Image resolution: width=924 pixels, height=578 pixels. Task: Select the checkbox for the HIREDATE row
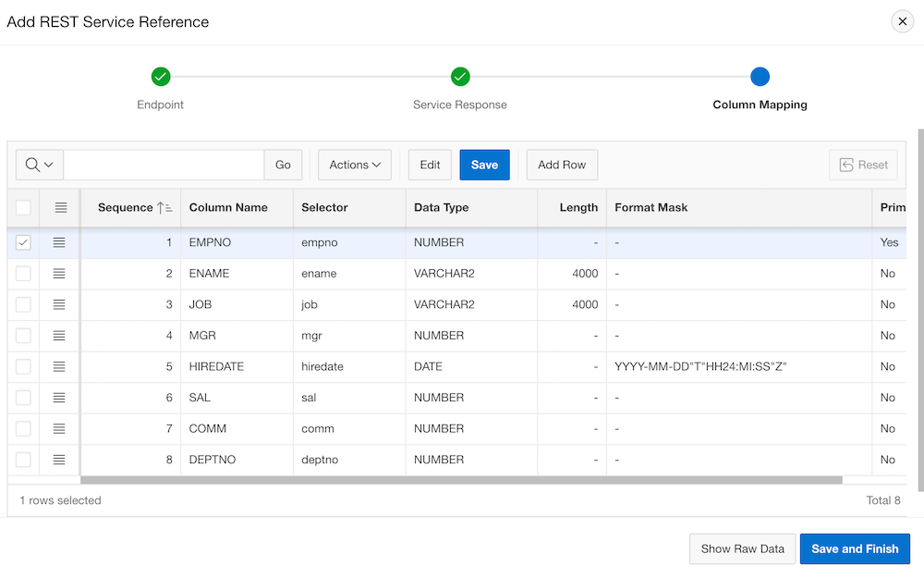click(23, 366)
